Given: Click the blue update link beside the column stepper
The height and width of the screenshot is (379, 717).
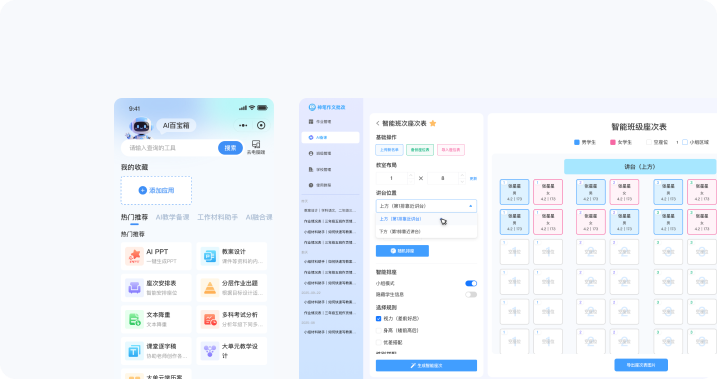Looking at the screenshot, I should [x=473, y=179].
